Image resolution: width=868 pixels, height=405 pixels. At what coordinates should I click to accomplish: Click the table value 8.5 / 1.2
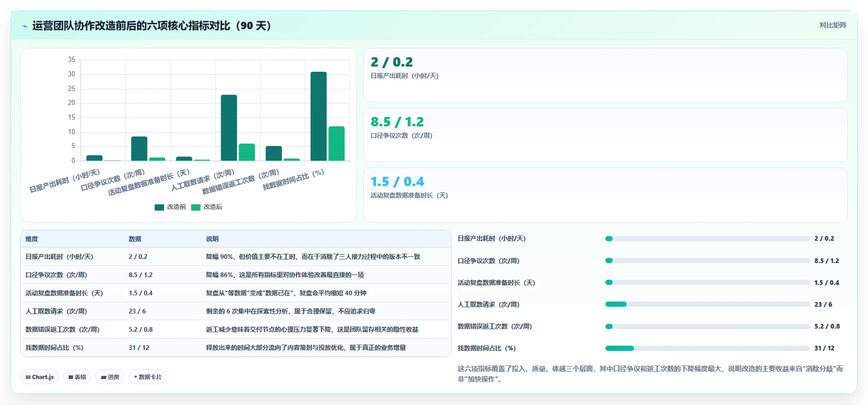(x=140, y=275)
